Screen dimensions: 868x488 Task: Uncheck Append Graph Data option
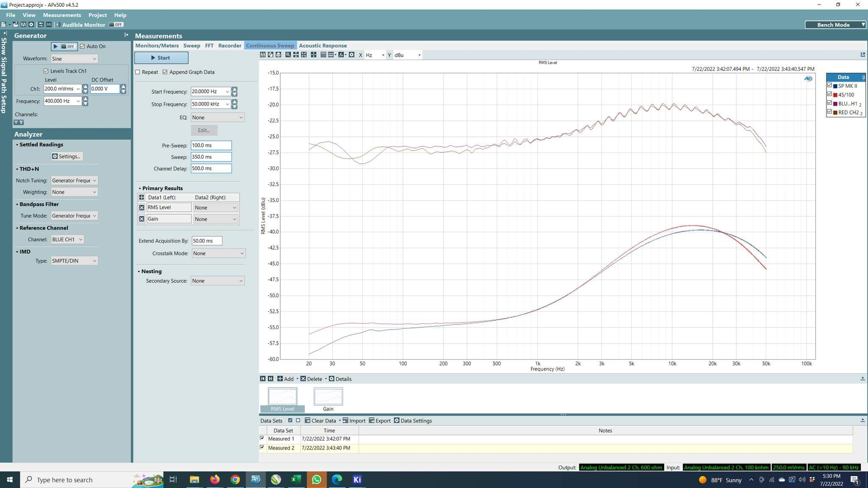(x=165, y=72)
